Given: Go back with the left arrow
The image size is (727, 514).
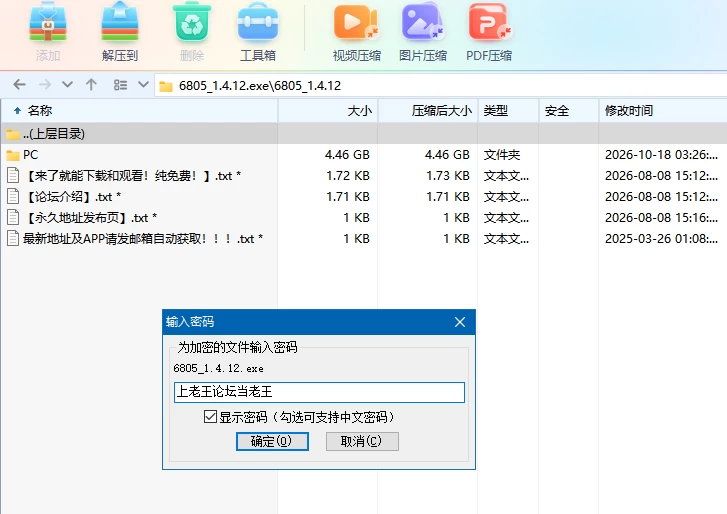Looking at the screenshot, I should 19,85.
